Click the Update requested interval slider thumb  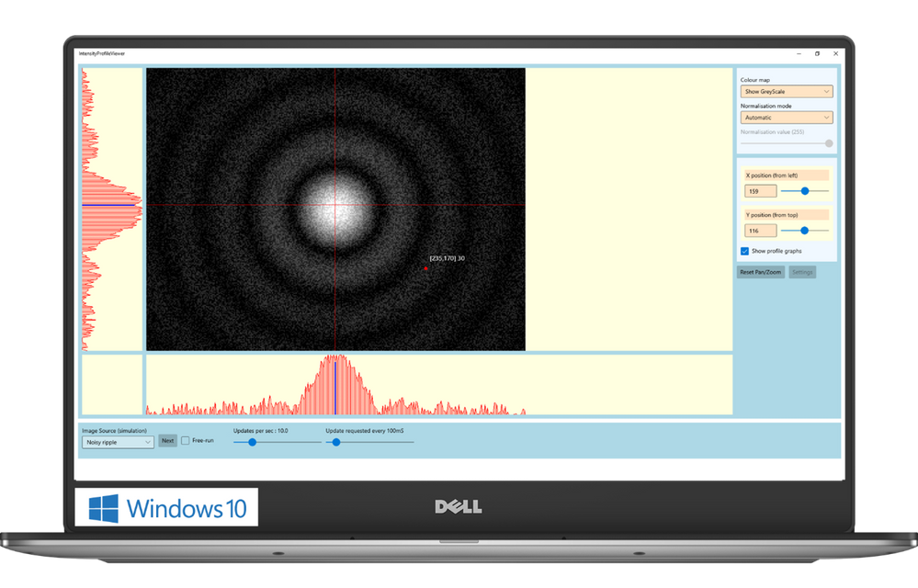coord(336,442)
